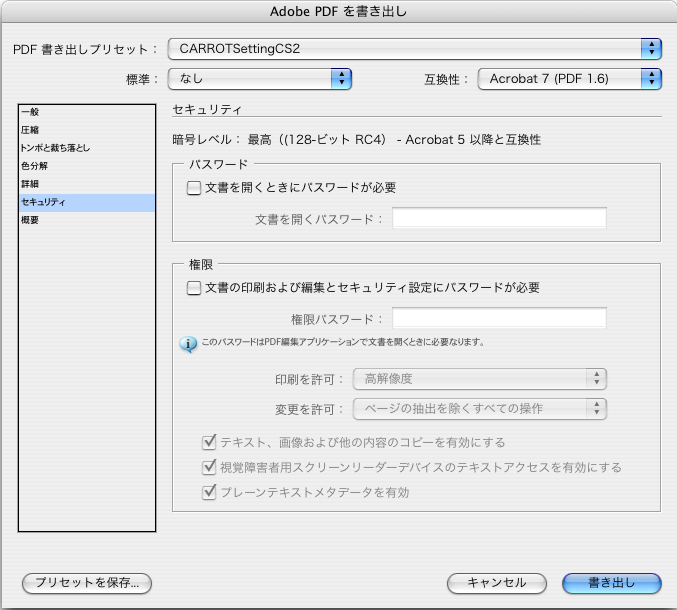
Task: Select 詳細 in the category list
Action: (87, 184)
